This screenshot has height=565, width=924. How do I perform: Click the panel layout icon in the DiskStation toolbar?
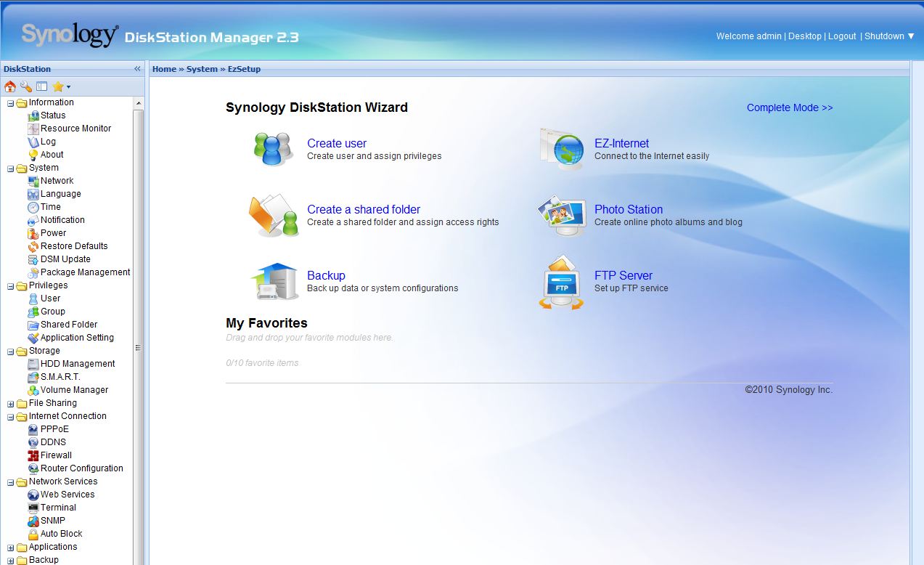pos(41,86)
